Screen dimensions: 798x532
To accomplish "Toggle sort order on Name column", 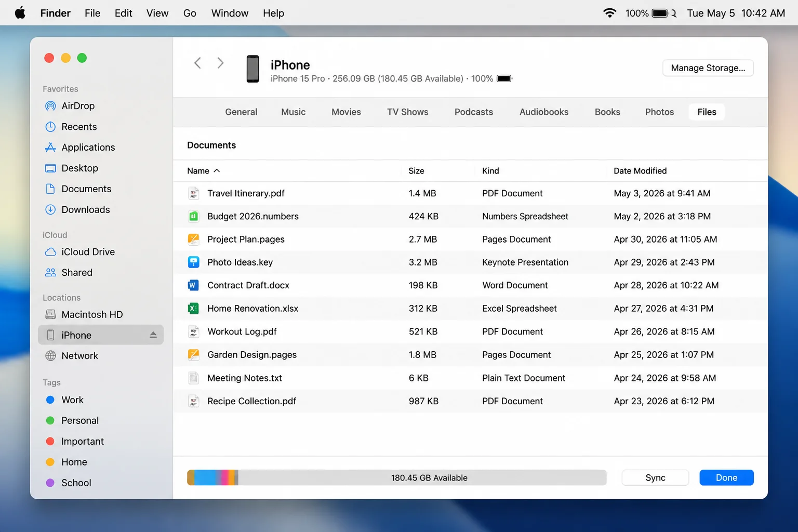I will coord(204,171).
